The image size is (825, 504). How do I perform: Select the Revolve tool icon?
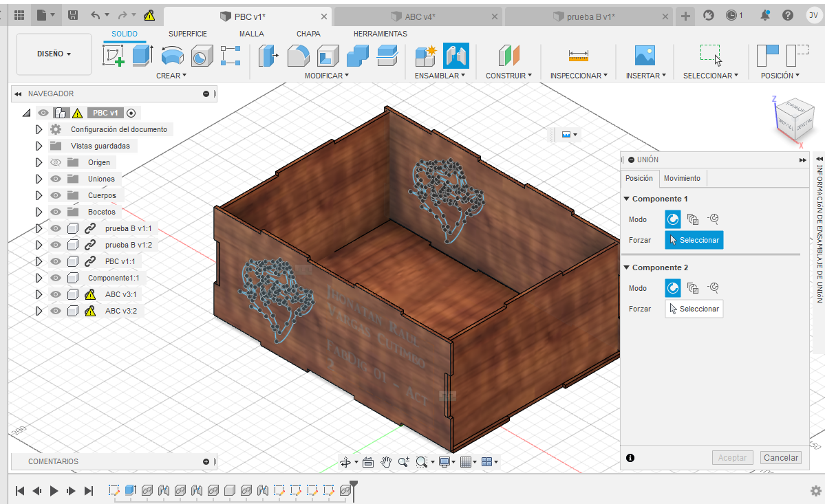[172, 56]
